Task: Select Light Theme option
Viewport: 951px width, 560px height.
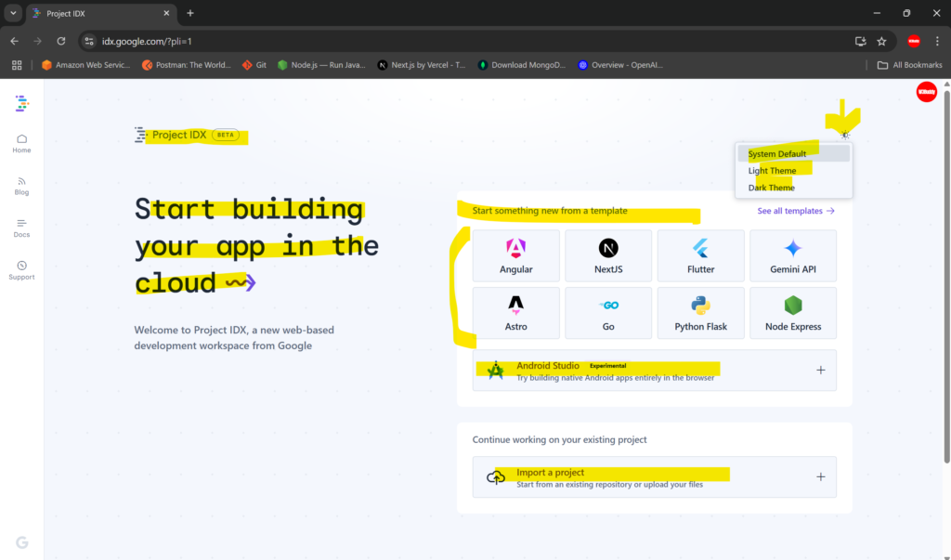Action: pos(793,171)
